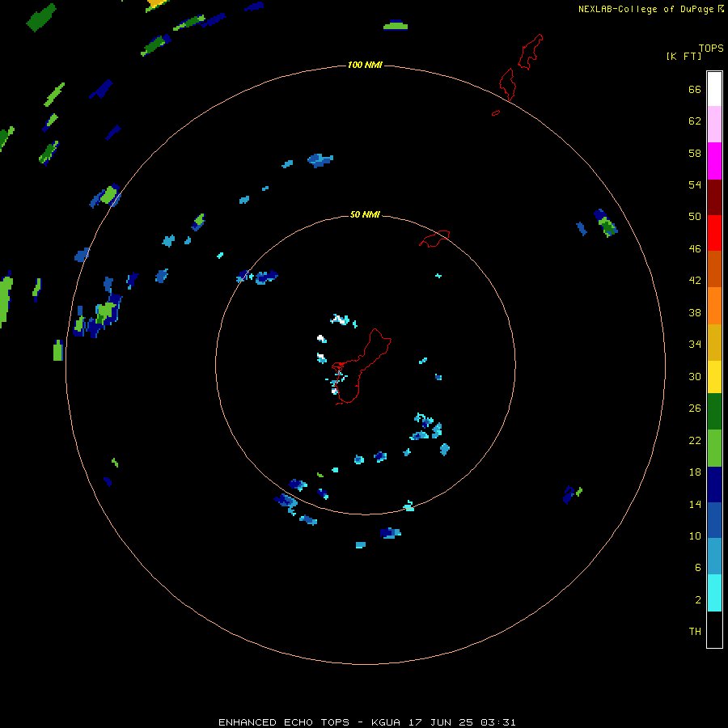Screen dimensions: 728x728
Task: Click the legend value 2
Action: (x=697, y=600)
